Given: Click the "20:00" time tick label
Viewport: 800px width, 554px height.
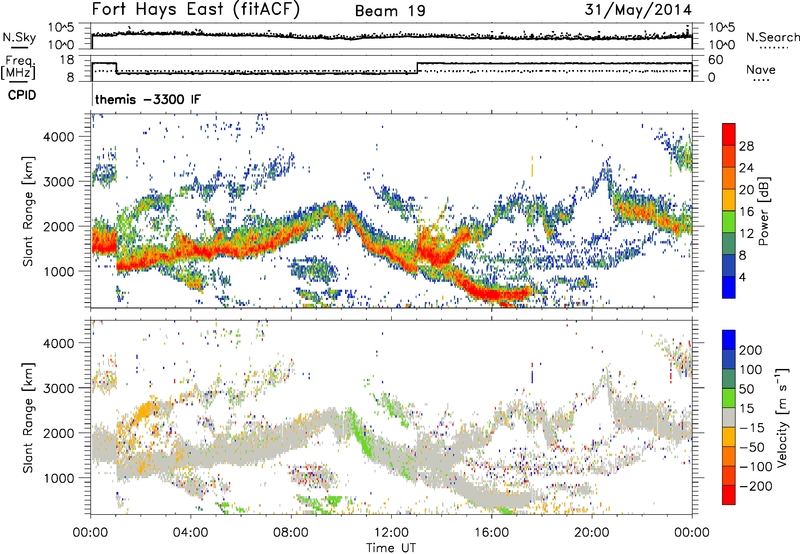Looking at the screenshot, I should click(591, 533).
